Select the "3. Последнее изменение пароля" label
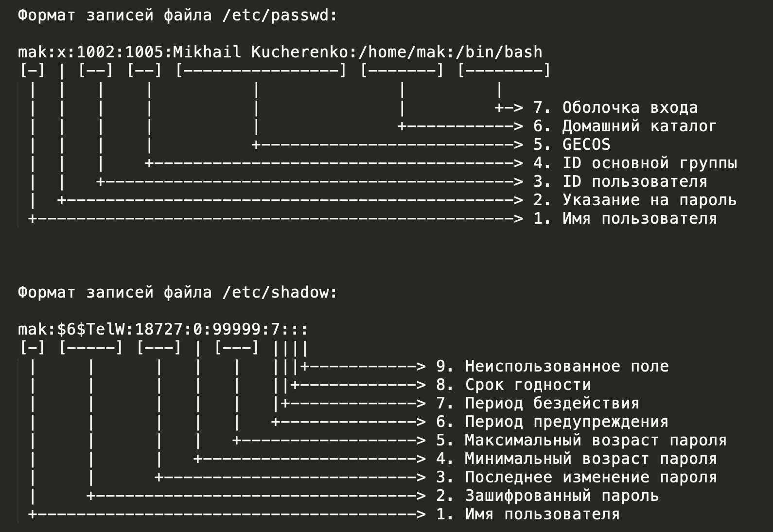The width and height of the screenshot is (773, 532). point(577,477)
